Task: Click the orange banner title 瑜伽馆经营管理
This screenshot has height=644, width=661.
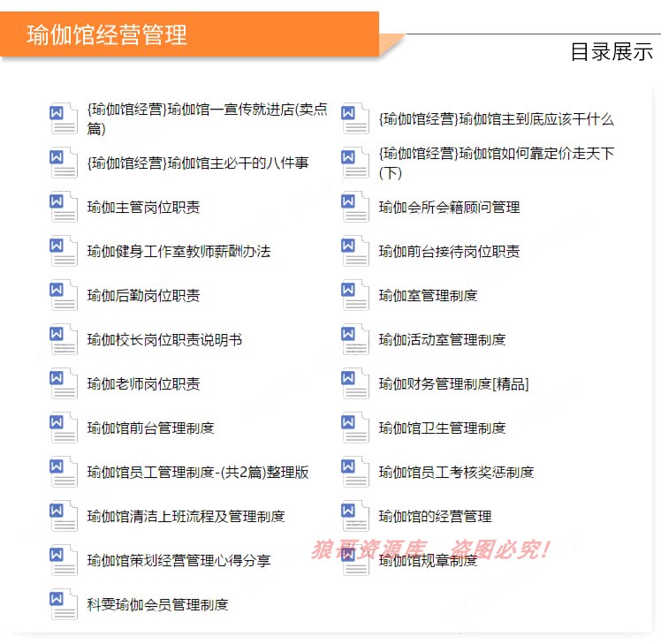Action: click(107, 34)
